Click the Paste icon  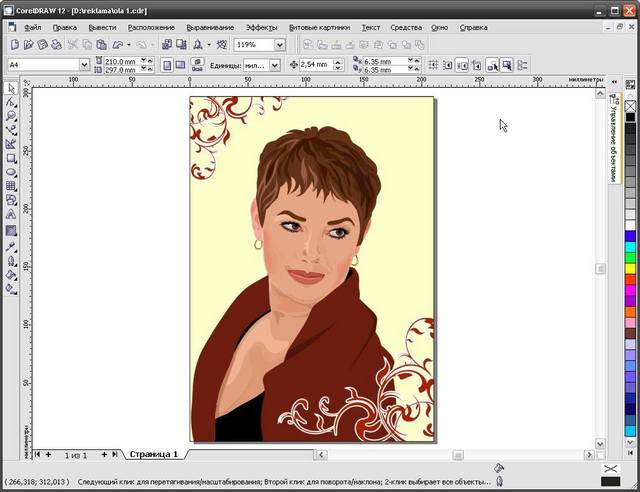point(102,45)
